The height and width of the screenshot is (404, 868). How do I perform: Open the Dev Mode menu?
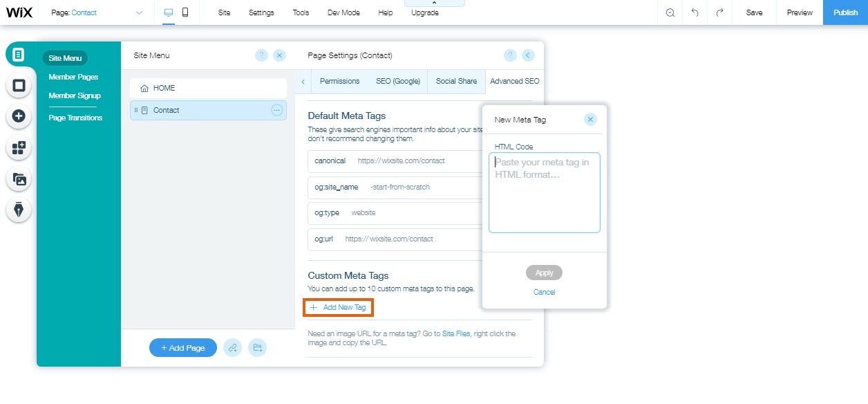click(x=343, y=12)
